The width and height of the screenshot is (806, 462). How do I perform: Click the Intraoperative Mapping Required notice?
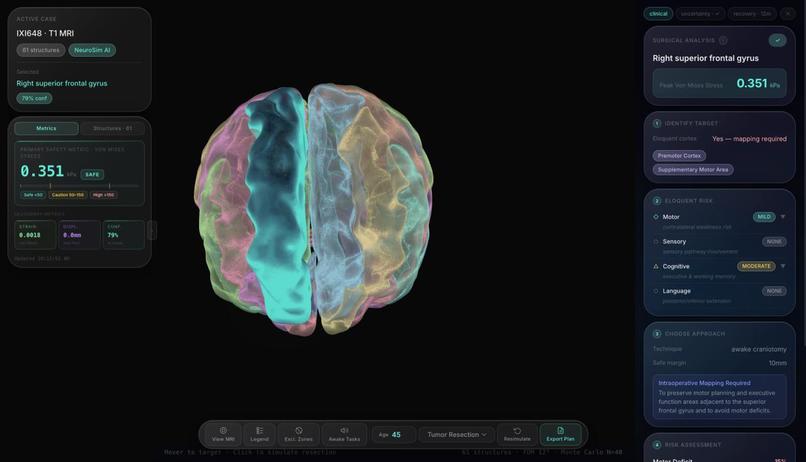720,397
